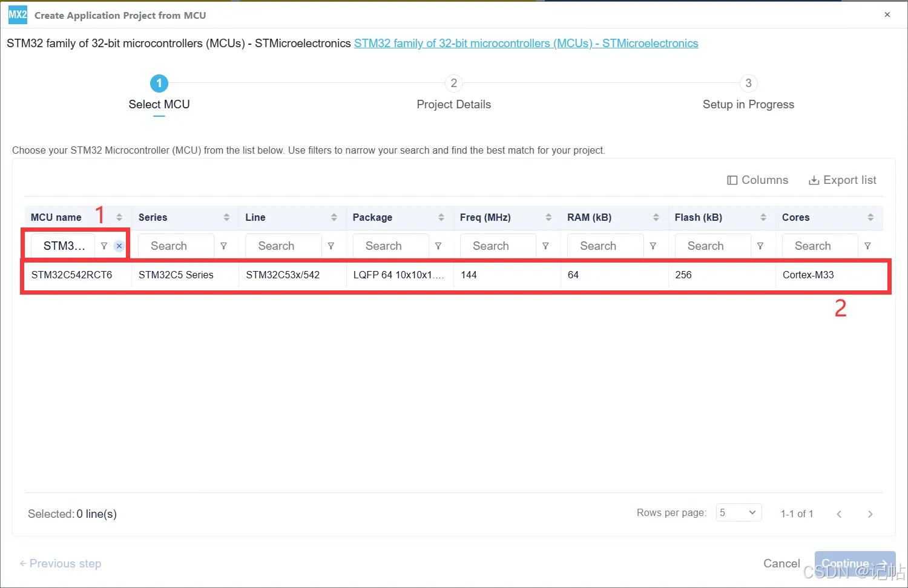The height and width of the screenshot is (588, 908).
Task: Cancel the project creation
Action: 781,564
